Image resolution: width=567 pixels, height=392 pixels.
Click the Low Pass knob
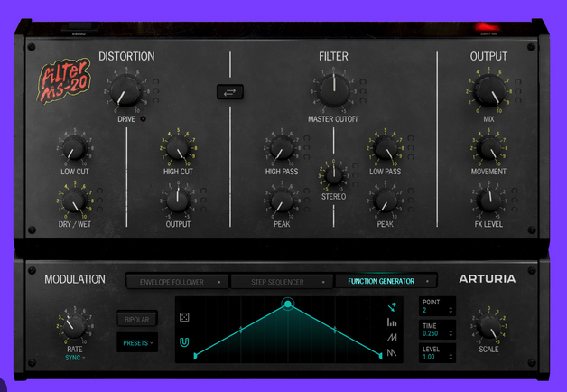[x=386, y=147]
